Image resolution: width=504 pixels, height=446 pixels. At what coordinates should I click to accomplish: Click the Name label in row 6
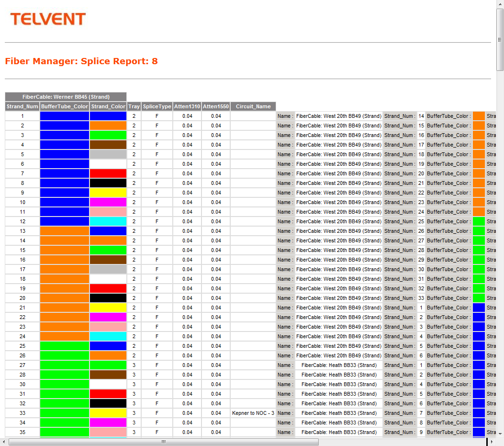pos(285,164)
